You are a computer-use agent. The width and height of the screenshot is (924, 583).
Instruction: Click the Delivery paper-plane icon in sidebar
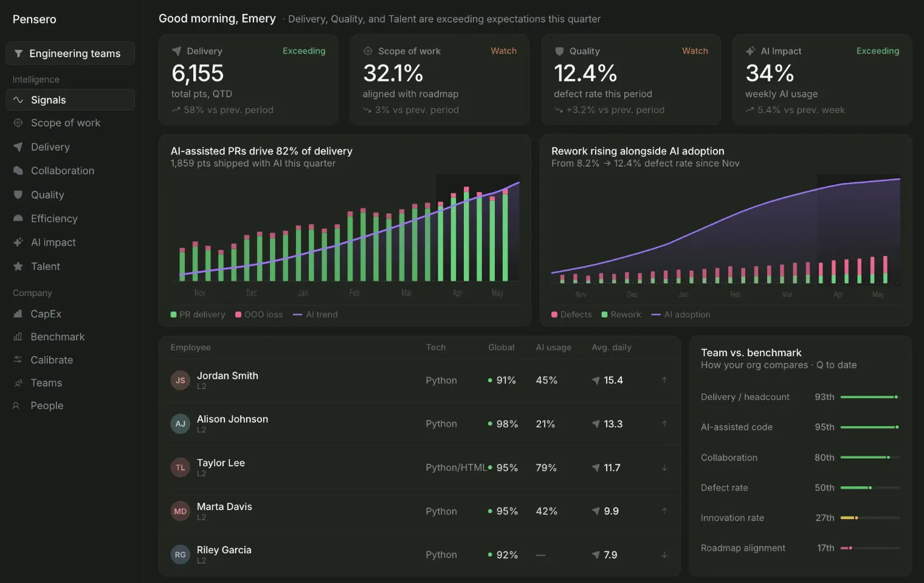tap(18, 147)
